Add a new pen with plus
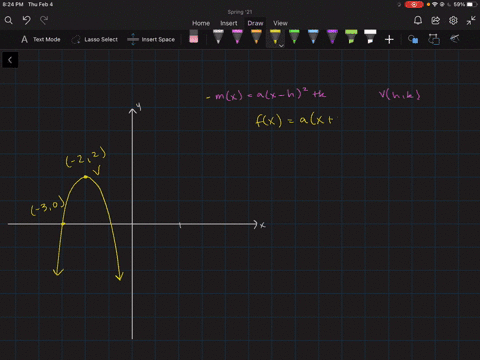The image size is (480, 360). click(x=389, y=40)
